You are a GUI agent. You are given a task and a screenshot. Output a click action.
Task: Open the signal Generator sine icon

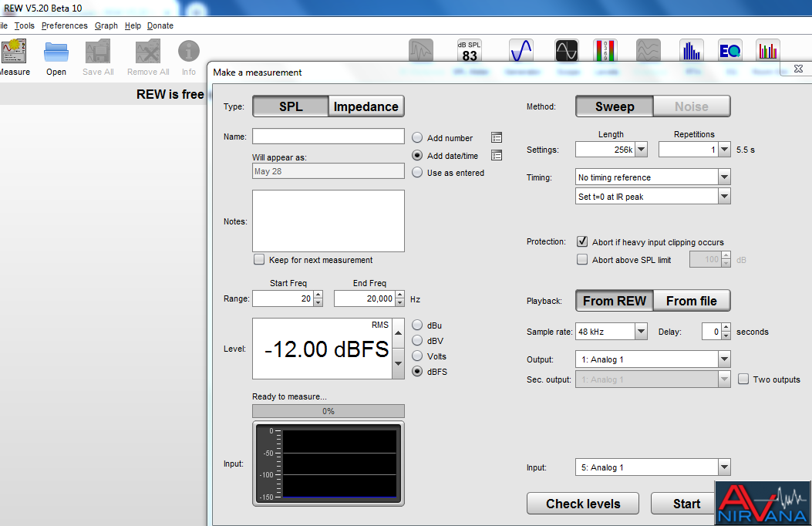click(x=521, y=51)
